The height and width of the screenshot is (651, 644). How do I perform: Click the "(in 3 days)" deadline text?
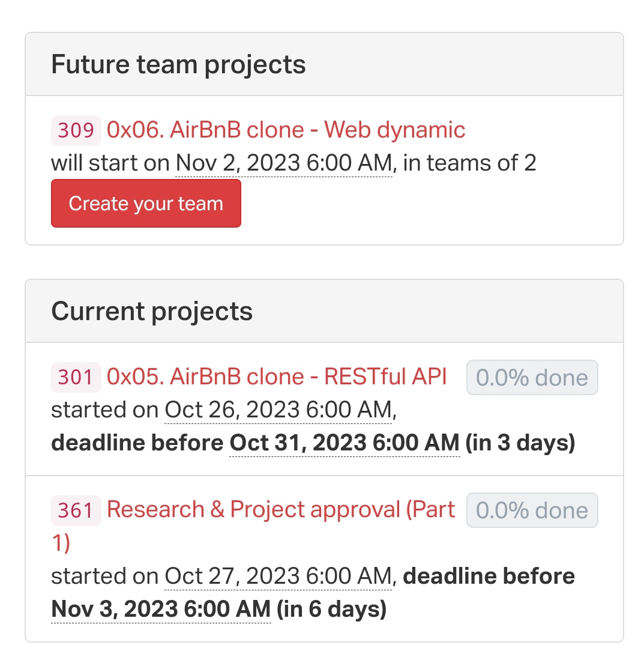[520, 443]
